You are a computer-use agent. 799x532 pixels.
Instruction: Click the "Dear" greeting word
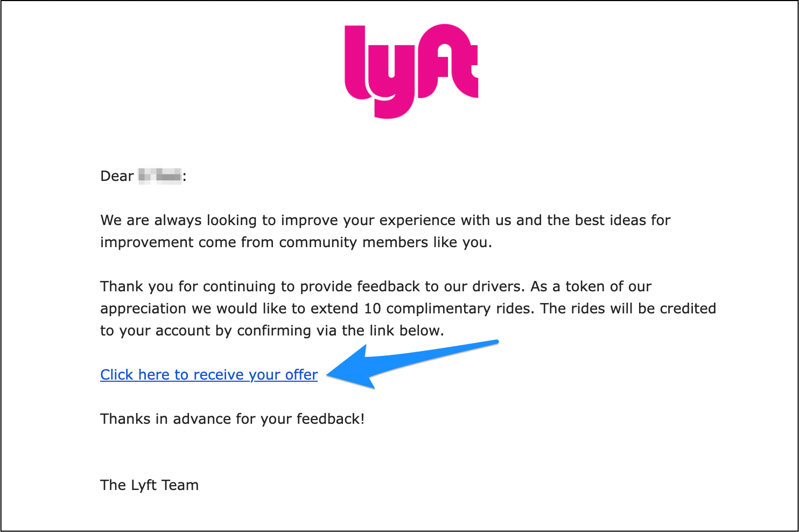117,176
